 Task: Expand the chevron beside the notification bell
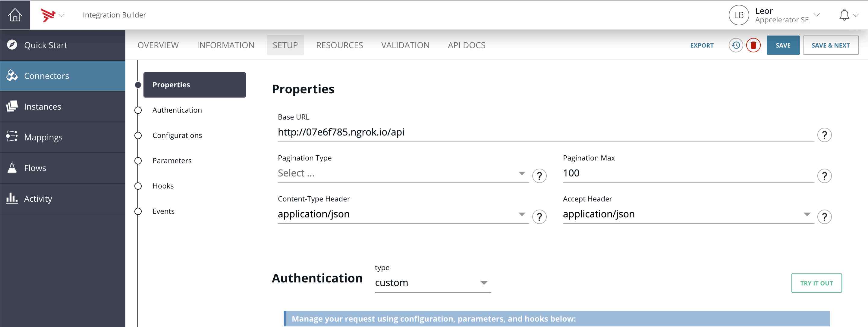[x=856, y=15]
